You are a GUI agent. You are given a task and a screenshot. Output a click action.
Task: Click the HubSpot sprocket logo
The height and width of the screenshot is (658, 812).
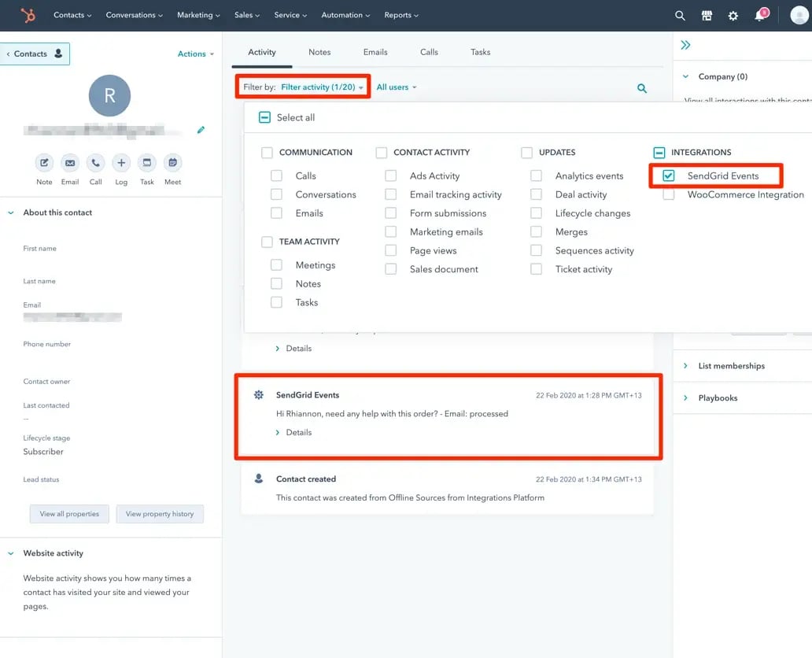[x=28, y=15]
